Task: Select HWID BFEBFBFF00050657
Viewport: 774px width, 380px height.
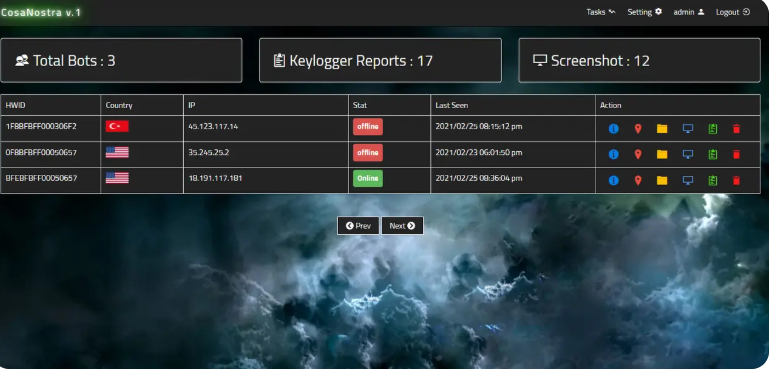Action: pyautogui.click(x=41, y=178)
